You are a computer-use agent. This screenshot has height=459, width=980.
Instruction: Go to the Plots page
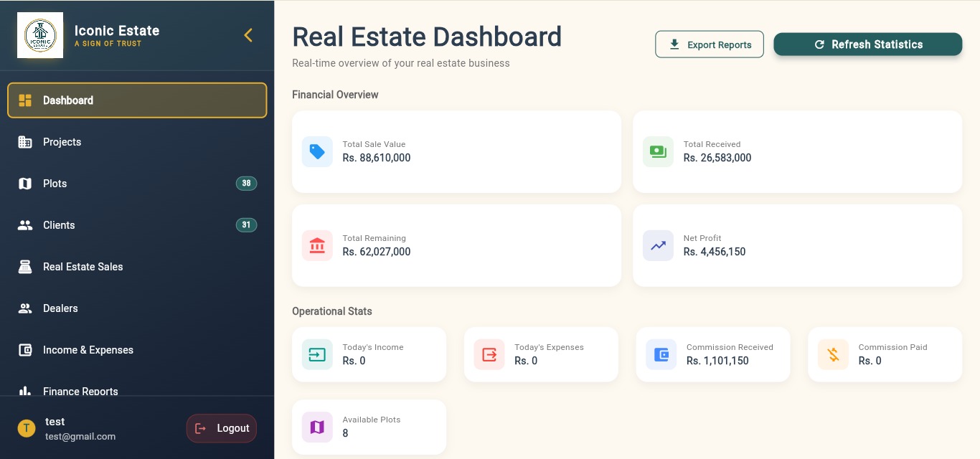pyautogui.click(x=137, y=184)
